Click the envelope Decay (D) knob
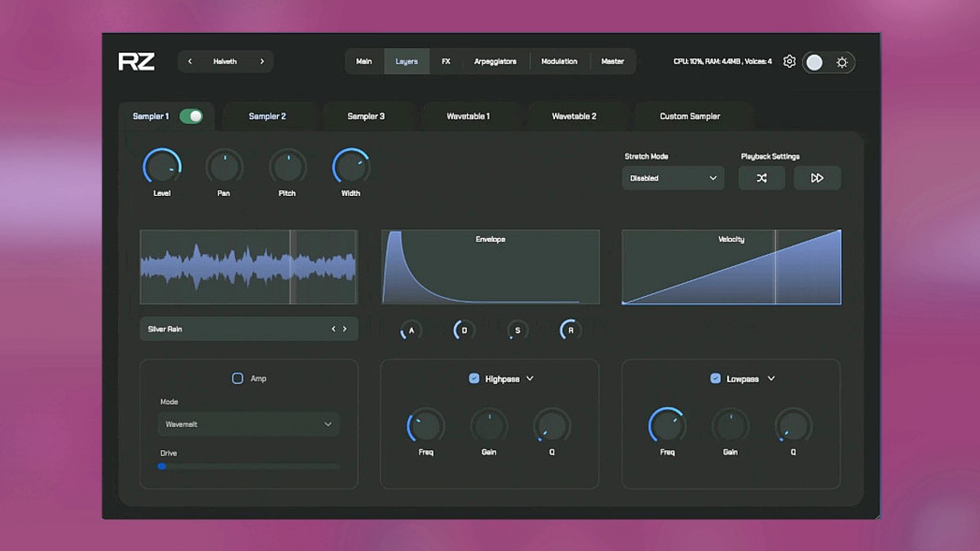This screenshot has height=551, width=980. [464, 330]
